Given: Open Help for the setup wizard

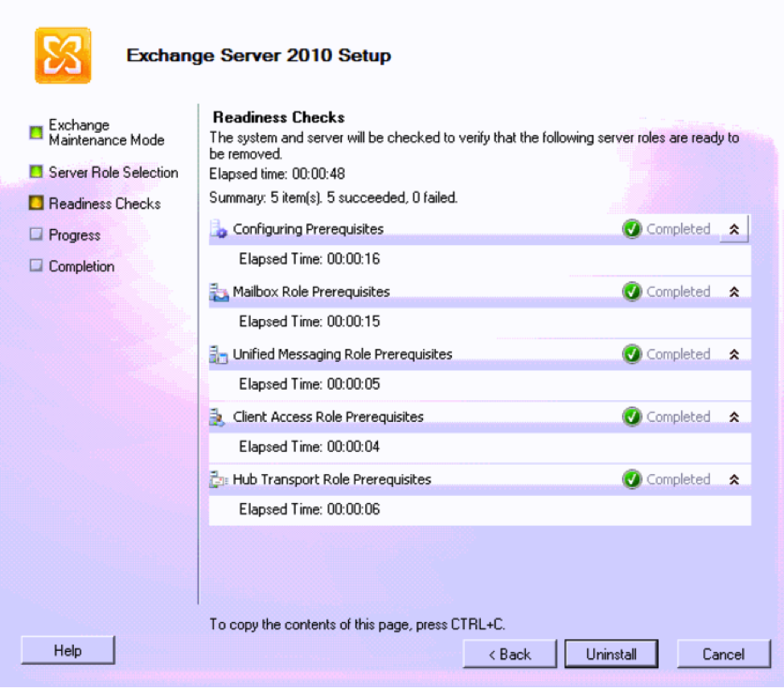Looking at the screenshot, I should (68, 651).
